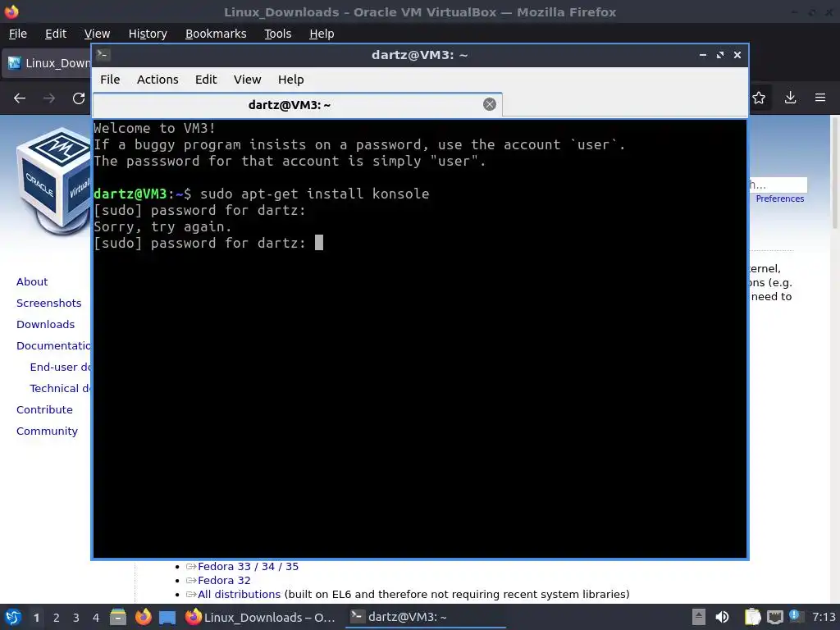Click the Firefox page vertical scrollbar
The image size is (840, 630).
coord(834,171)
